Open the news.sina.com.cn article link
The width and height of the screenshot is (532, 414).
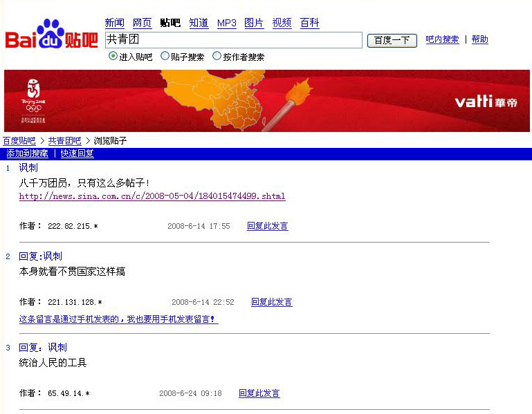point(152,196)
